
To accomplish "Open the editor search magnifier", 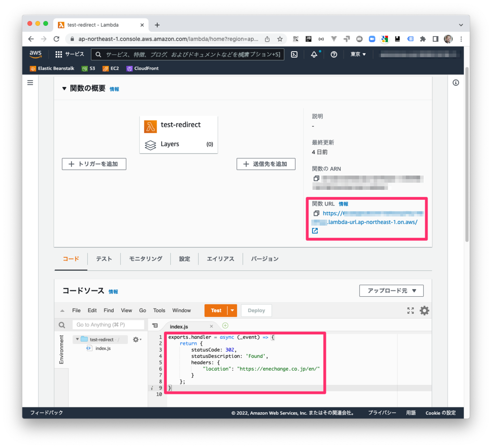I will click(61, 325).
